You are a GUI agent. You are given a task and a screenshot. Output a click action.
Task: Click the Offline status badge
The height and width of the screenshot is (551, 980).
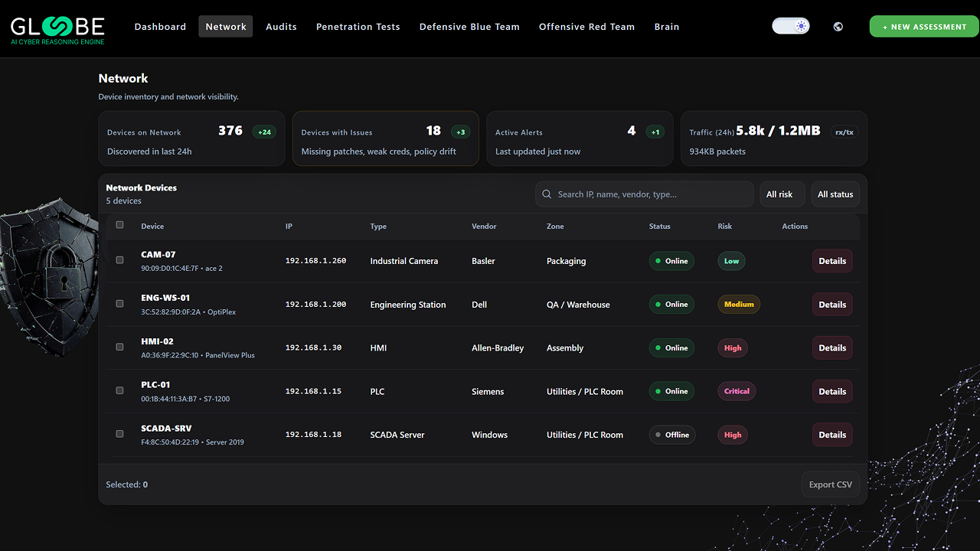tap(672, 435)
